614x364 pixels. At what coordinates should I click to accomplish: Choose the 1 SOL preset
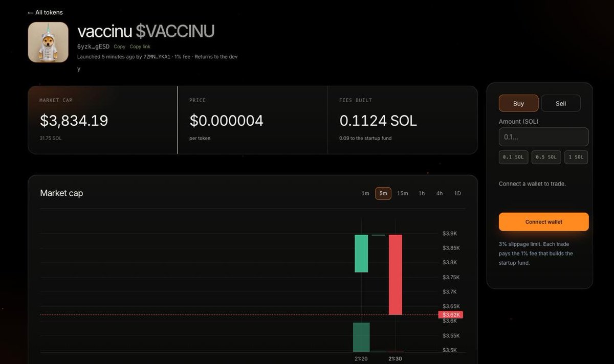(x=576, y=157)
